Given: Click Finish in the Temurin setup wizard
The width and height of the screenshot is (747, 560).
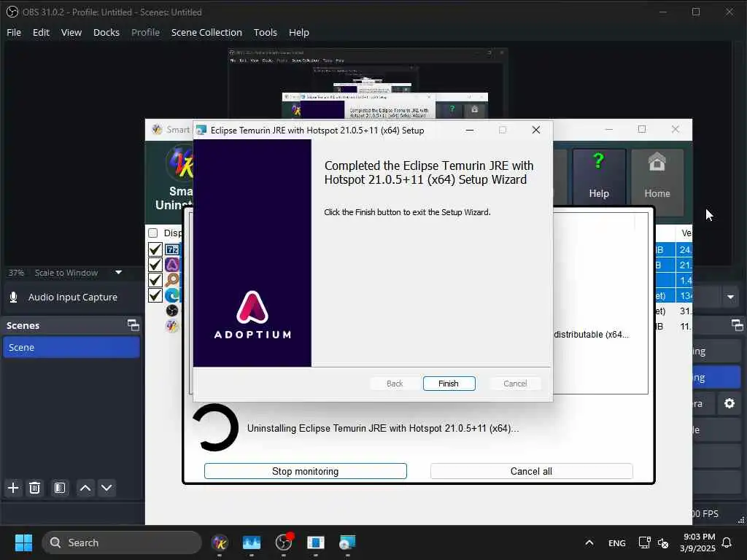Looking at the screenshot, I should (x=449, y=384).
